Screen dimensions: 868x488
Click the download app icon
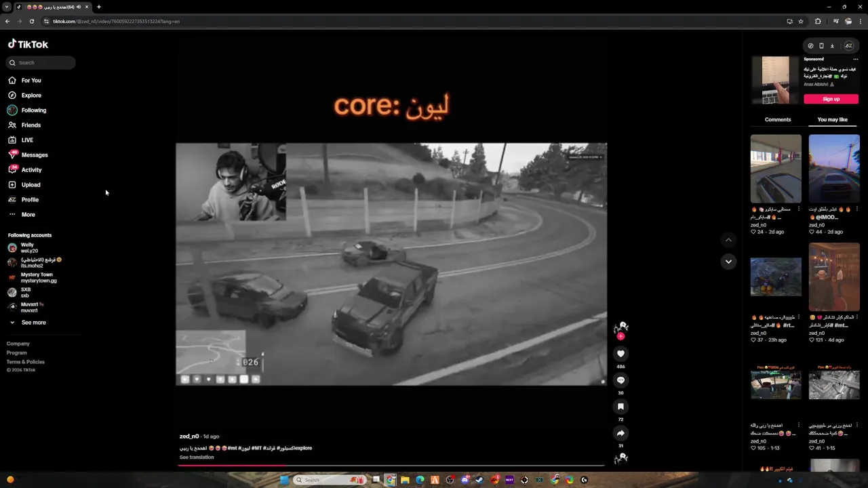point(832,45)
